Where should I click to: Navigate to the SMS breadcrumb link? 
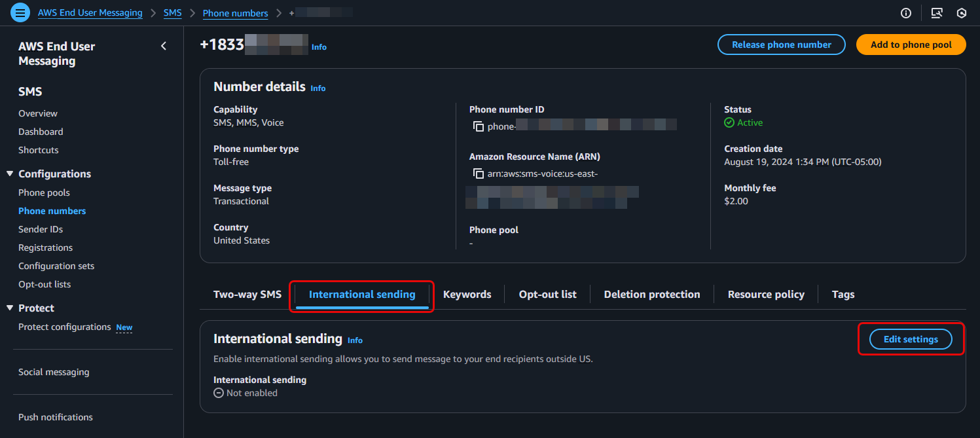pyautogui.click(x=173, y=12)
